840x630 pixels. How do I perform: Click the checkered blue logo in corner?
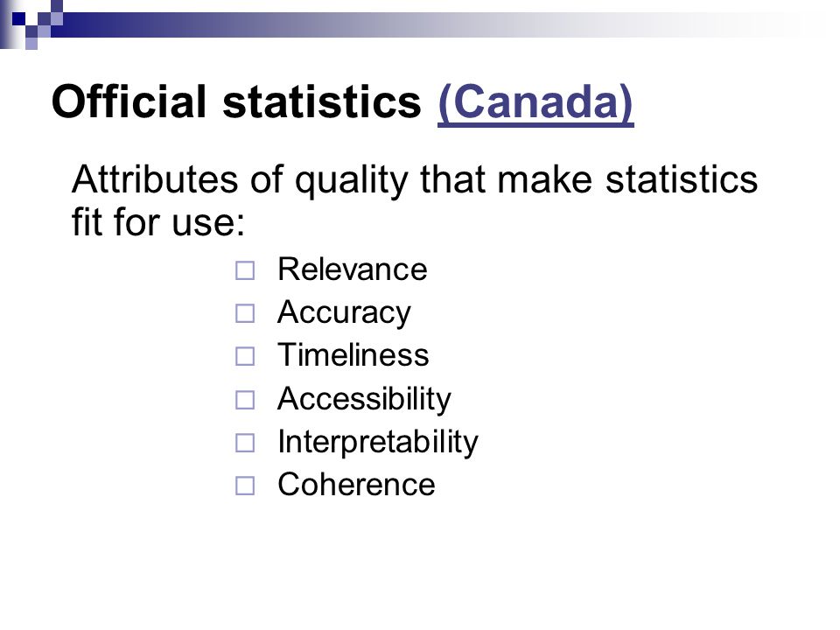pyautogui.click(x=31, y=24)
